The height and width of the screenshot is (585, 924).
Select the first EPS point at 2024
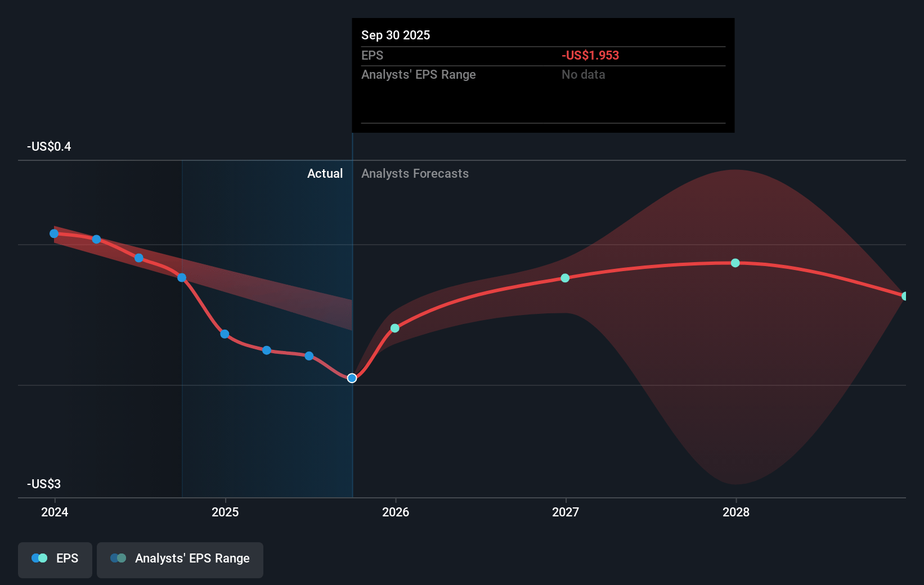pos(54,233)
